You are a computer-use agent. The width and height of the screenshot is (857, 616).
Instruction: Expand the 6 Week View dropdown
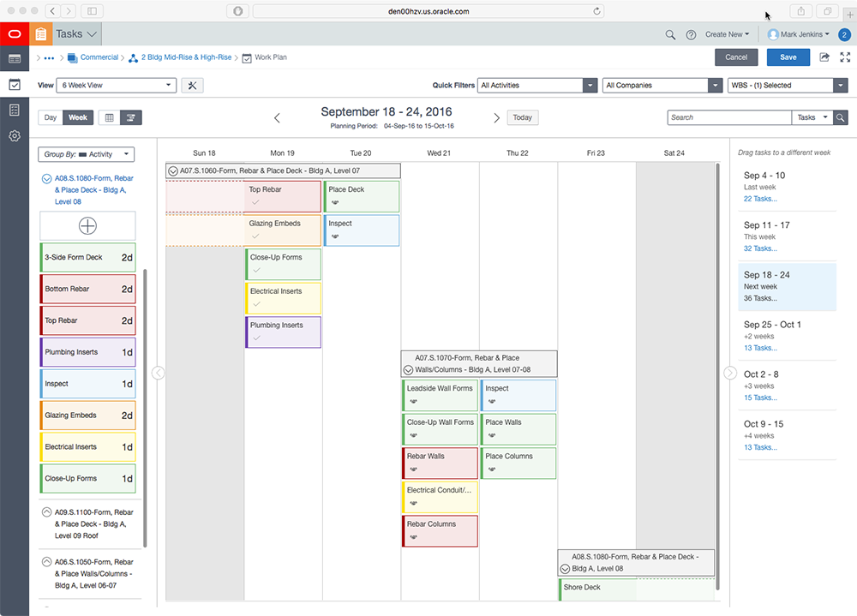tap(117, 86)
